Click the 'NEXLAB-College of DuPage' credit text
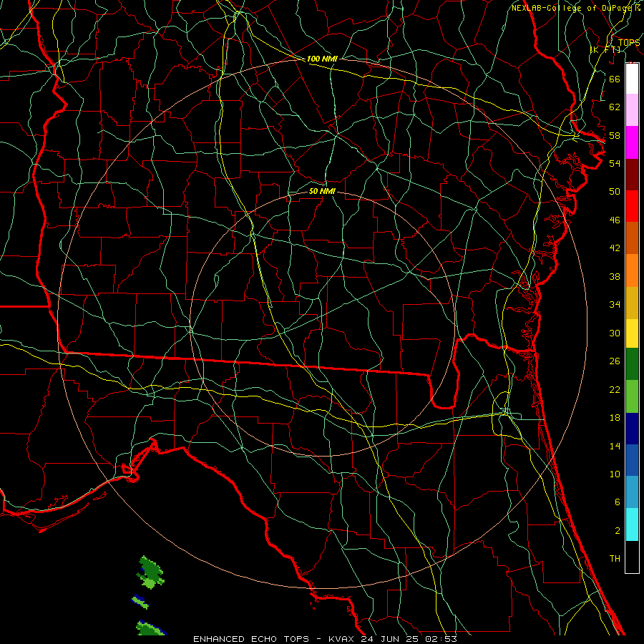The image size is (644, 644). [x=573, y=8]
